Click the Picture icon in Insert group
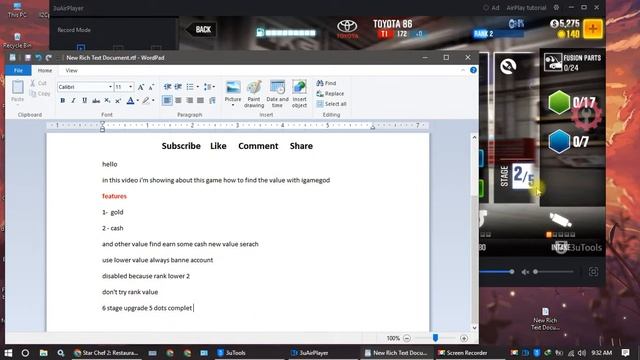Viewport: 640px width, 360px height. (233, 87)
